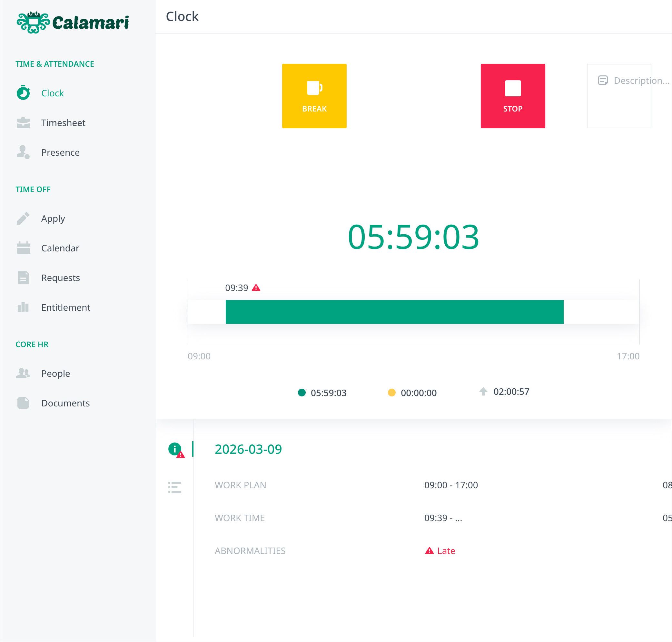Image resolution: width=672 pixels, height=642 pixels.
Task: Click the list details icon near Work Plan
Action: [174, 487]
